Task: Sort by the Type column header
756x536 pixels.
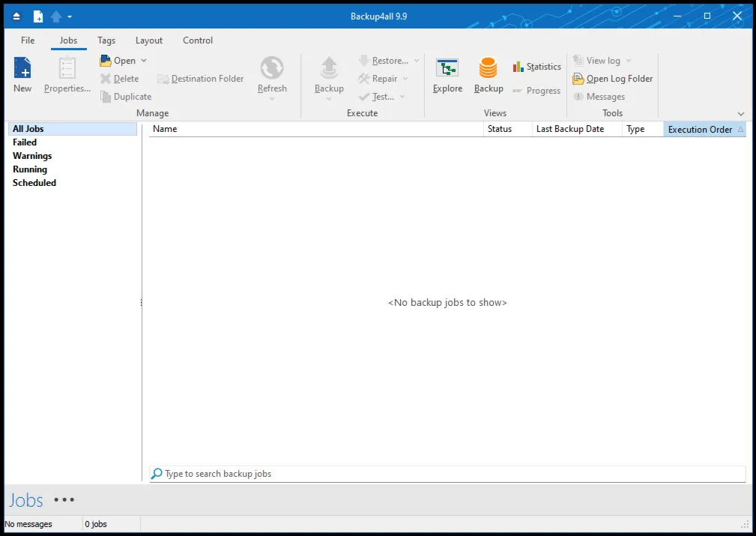Action: pyautogui.click(x=643, y=129)
